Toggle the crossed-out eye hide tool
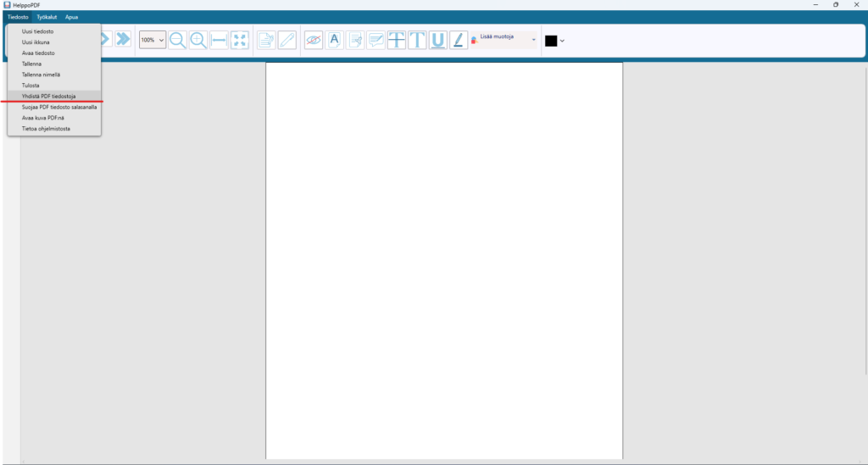This screenshot has height=465, width=868. [314, 40]
